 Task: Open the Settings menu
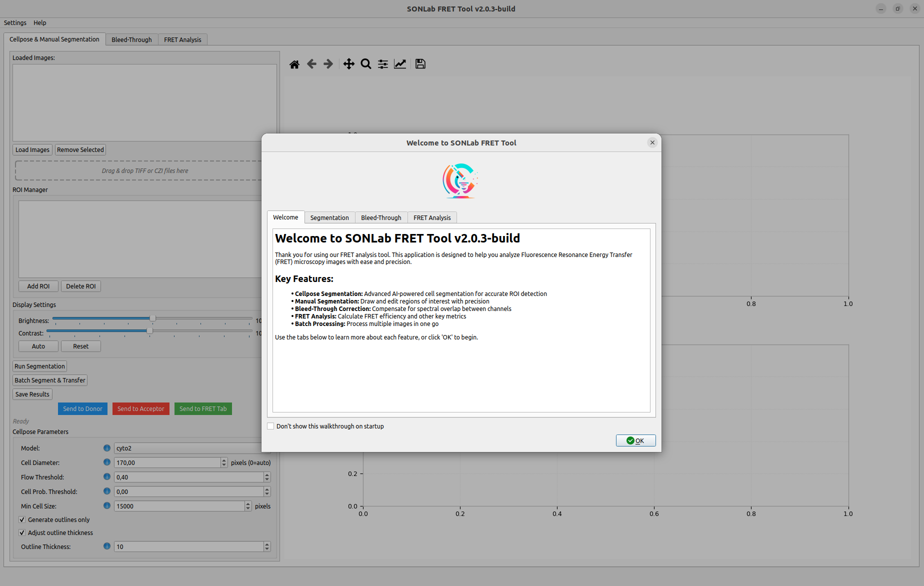pos(15,23)
